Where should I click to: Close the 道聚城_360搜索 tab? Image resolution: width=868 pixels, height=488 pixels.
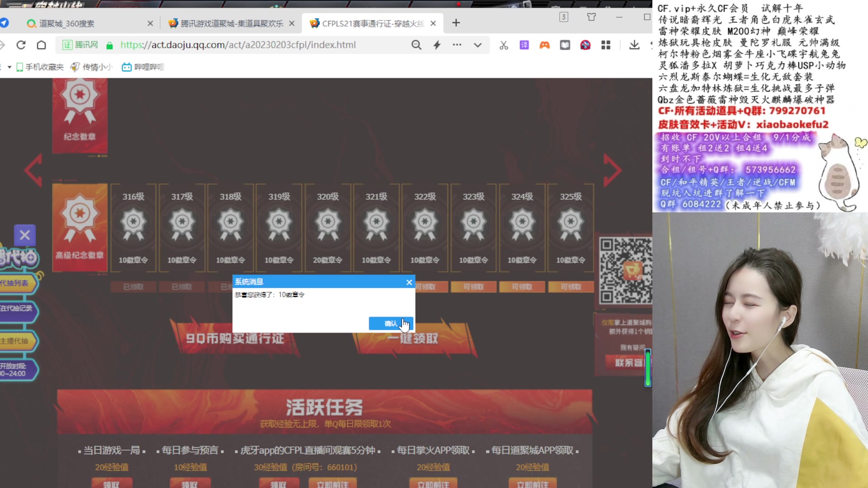point(150,23)
